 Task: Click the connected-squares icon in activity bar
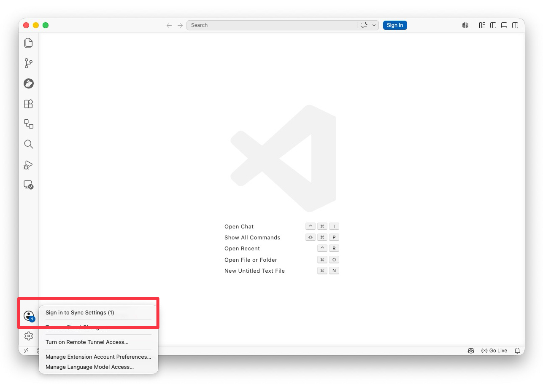pyautogui.click(x=28, y=124)
